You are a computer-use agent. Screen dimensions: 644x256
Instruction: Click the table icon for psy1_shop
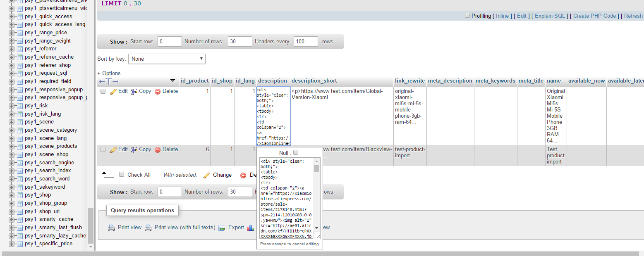(x=19, y=195)
